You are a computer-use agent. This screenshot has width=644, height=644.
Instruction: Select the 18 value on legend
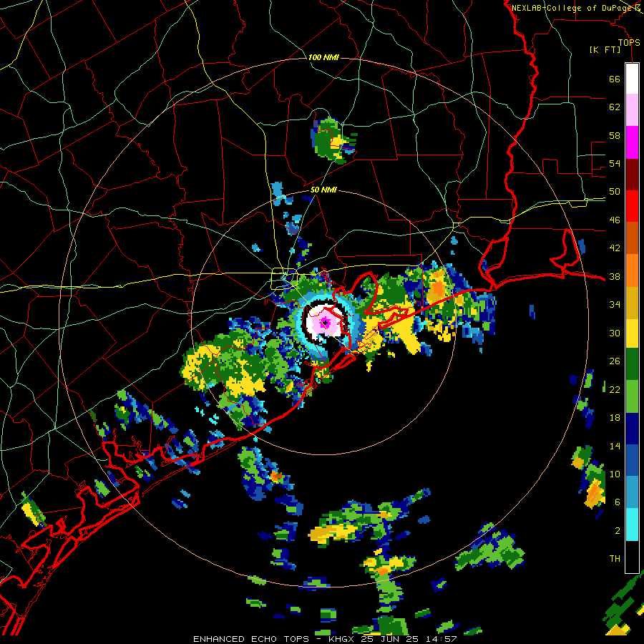[615, 418]
